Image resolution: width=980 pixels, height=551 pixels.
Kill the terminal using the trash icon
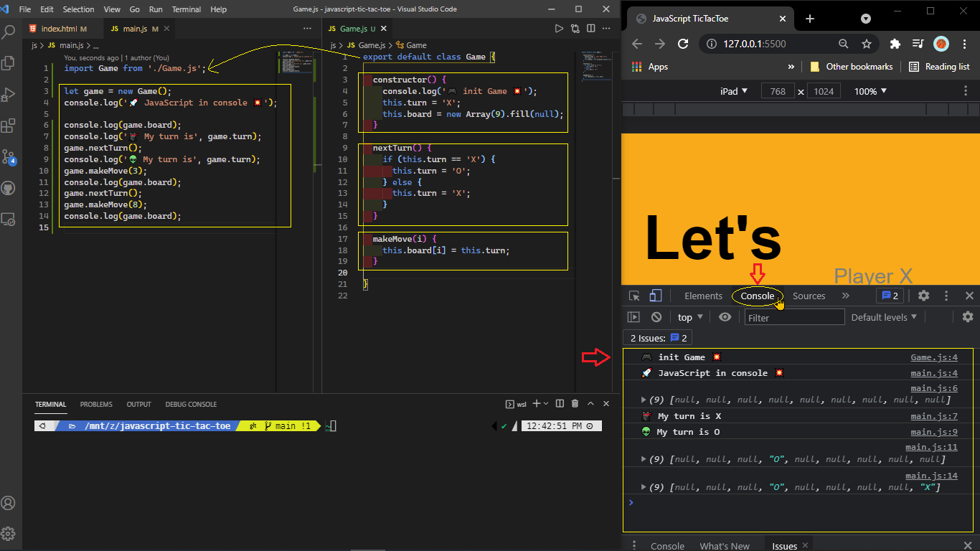click(x=575, y=404)
